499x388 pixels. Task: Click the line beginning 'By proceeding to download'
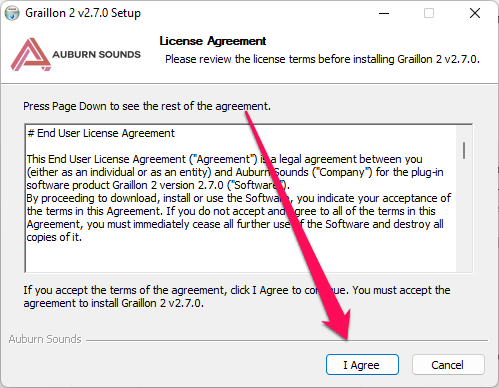(239, 198)
